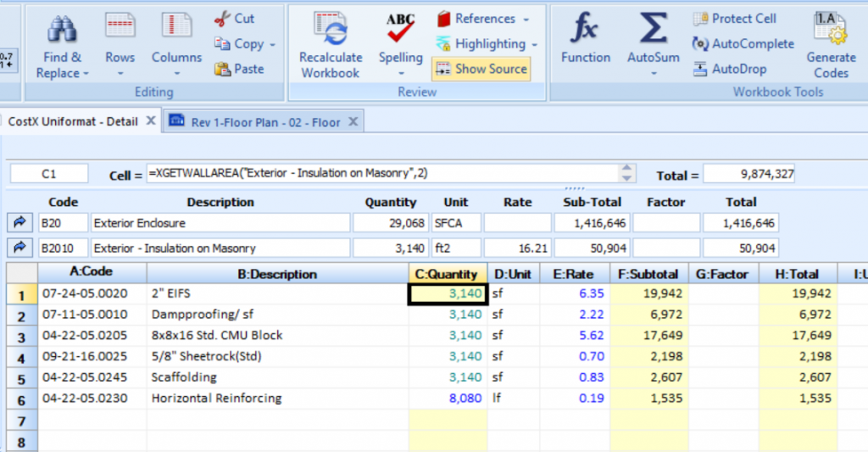Screen dimensions: 868x452
Task: Open AutoSum dropdown arrow
Action: [x=654, y=74]
